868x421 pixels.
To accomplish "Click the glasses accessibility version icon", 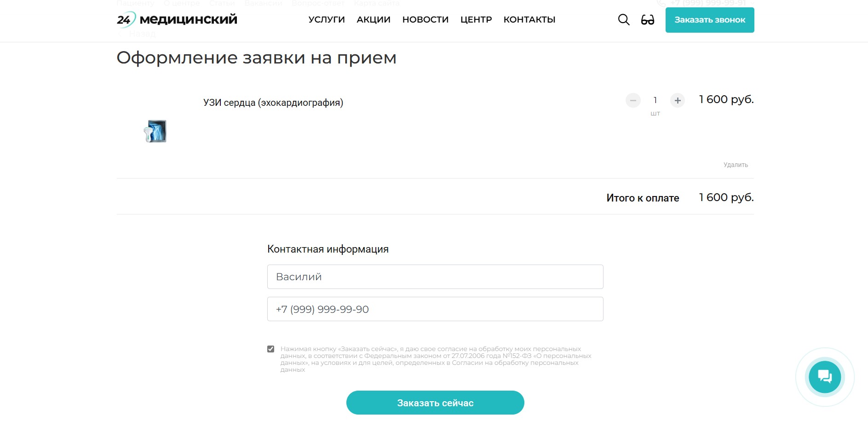I will [x=647, y=20].
